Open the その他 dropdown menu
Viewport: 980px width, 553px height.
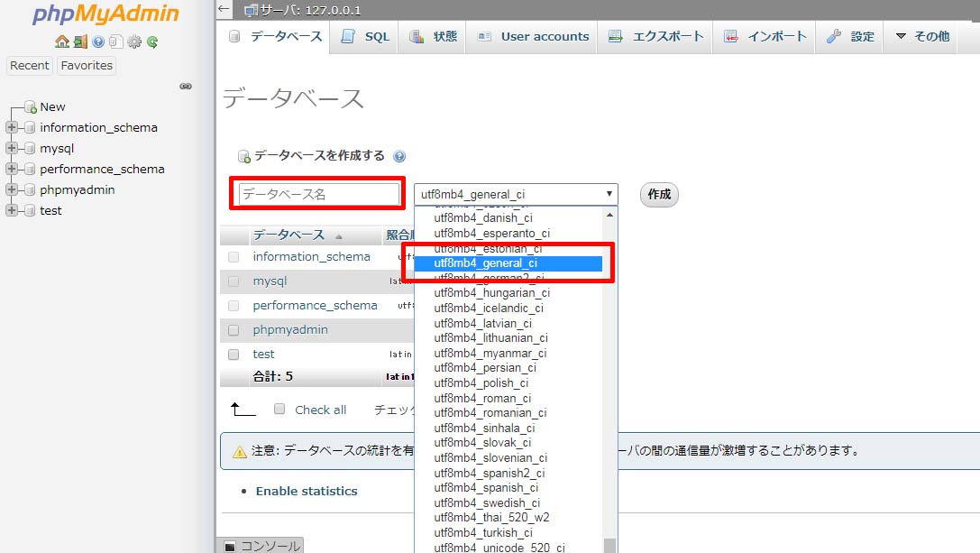click(x=921, y=37)
